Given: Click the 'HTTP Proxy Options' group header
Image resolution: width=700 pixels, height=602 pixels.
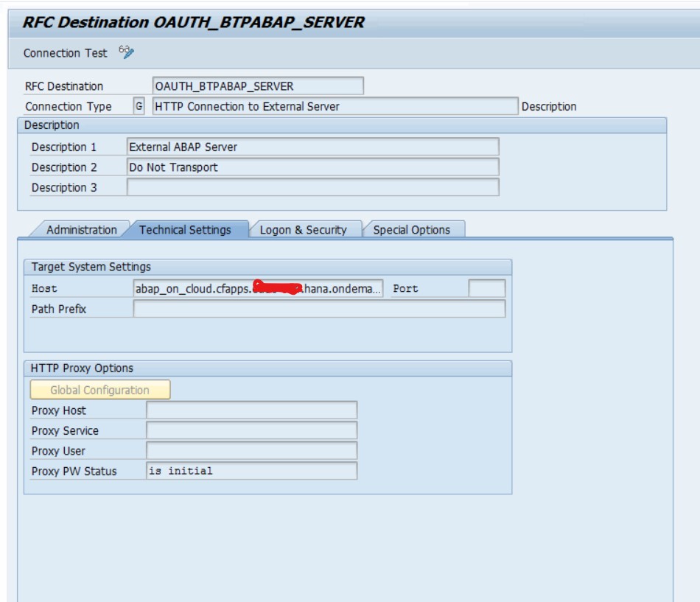Looking at the screenshot, I should click(x=268, y=368).
